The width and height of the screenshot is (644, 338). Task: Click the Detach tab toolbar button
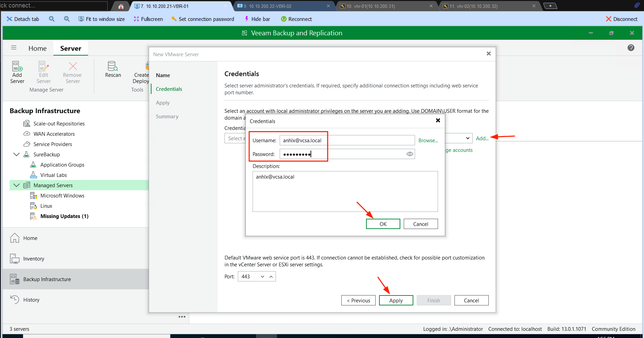click(23, 19)
